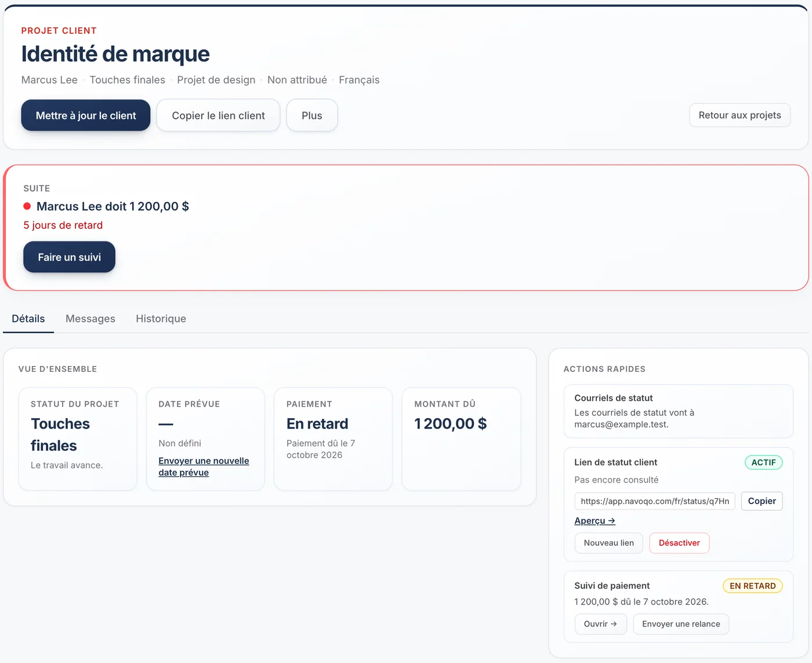The width and height of the screenshot is (812, 663).
Task: Click the text 5 jours de retard
Action: coord(63,225)
